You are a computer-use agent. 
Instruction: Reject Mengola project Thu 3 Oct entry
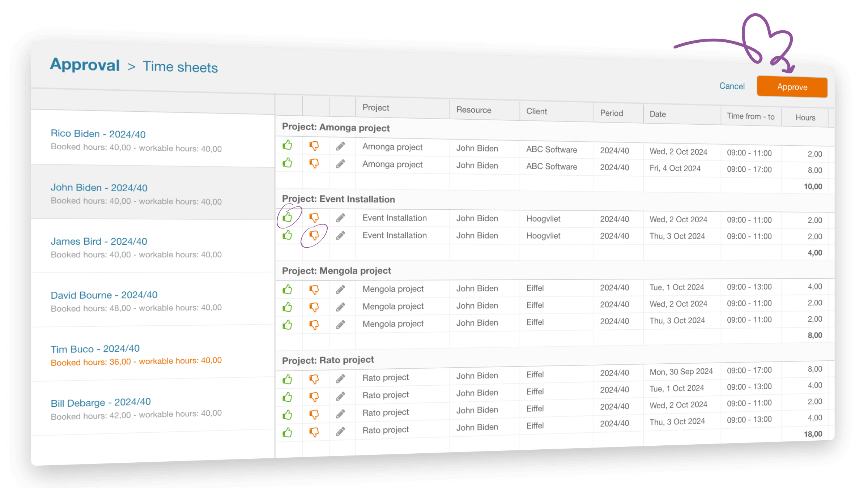(314, 325)
